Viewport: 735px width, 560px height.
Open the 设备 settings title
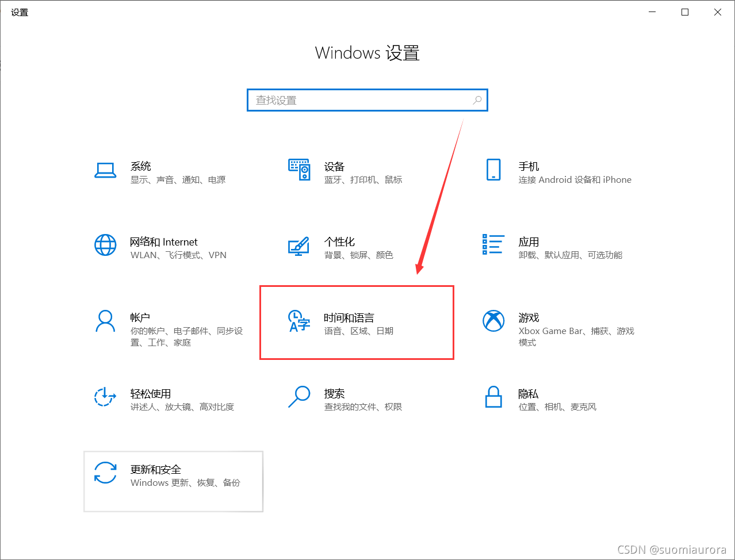335,166
